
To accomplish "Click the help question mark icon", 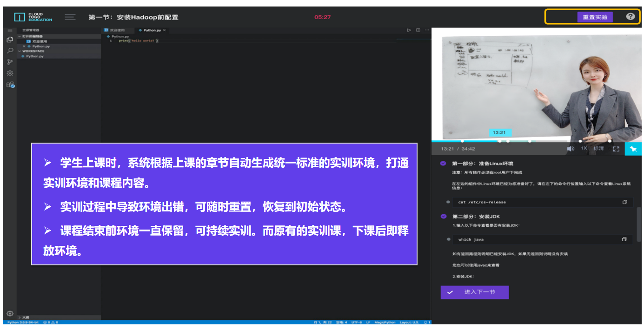I will tap(630, 17).
